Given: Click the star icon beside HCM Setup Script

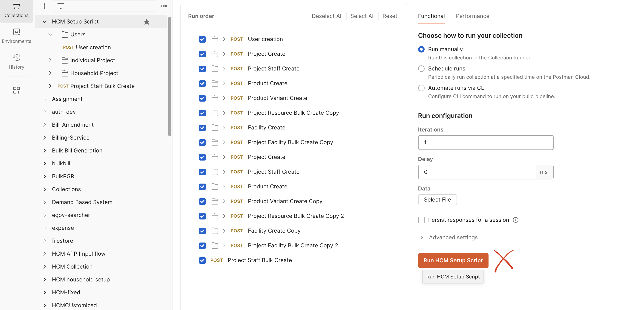Looking at the screenshot, I should click(x=147, y=22).
